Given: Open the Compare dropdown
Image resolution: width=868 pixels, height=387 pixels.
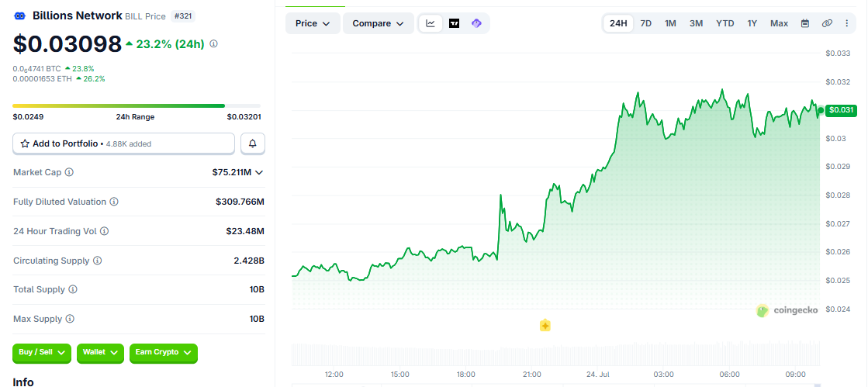Looking at the screenshot, I should [x=379, y=23].
